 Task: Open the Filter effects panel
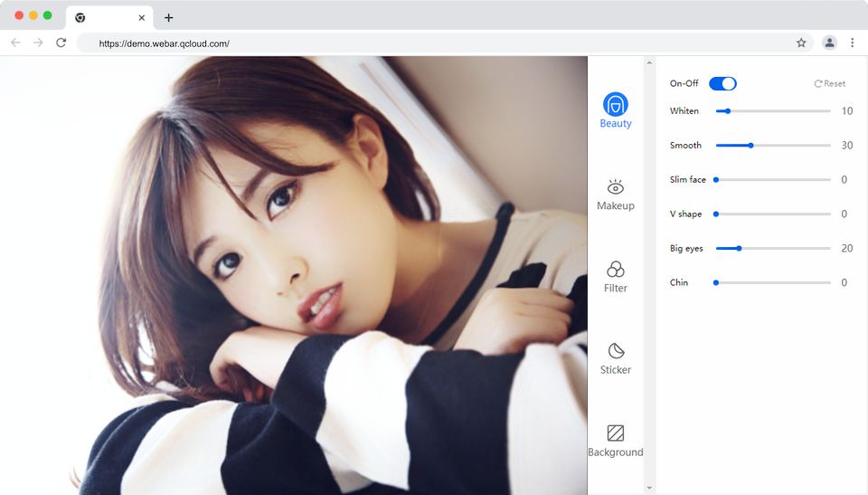(616, 270)
